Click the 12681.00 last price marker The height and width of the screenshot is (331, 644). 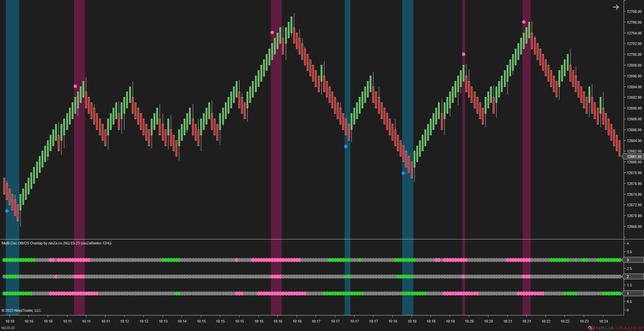634,157
